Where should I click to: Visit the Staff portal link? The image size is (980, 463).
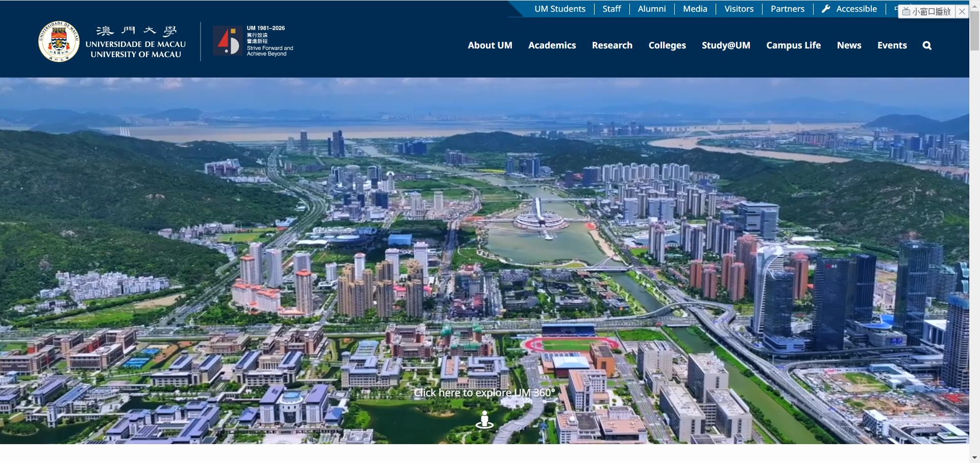pos(611,9)
